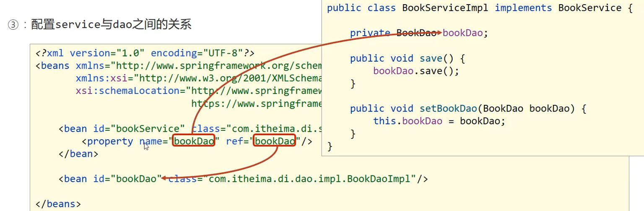Click the arrowhead pointing at private bookDao field

pos(438,33)
